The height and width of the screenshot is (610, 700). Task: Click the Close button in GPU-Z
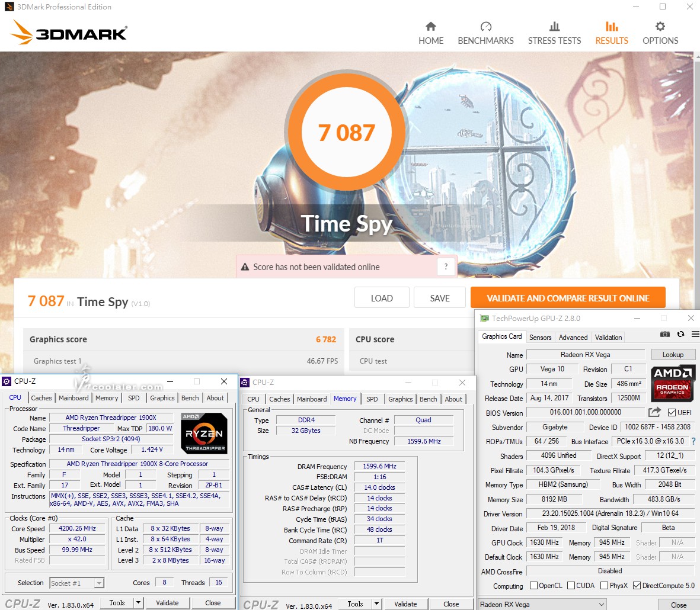click(x=678, y=605)
